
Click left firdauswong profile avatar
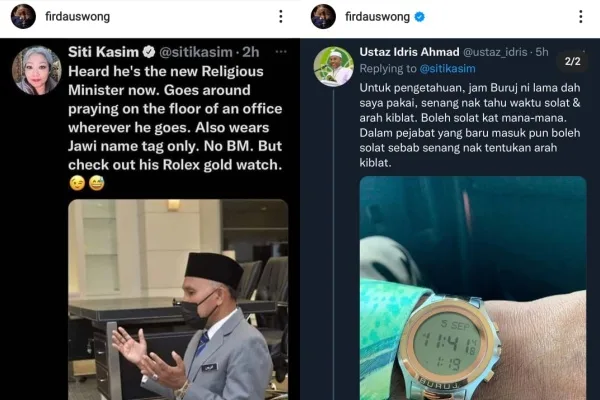[23, 17]
